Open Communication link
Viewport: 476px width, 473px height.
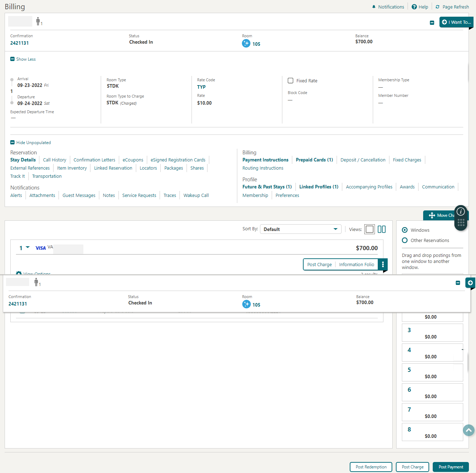point(438,187)
